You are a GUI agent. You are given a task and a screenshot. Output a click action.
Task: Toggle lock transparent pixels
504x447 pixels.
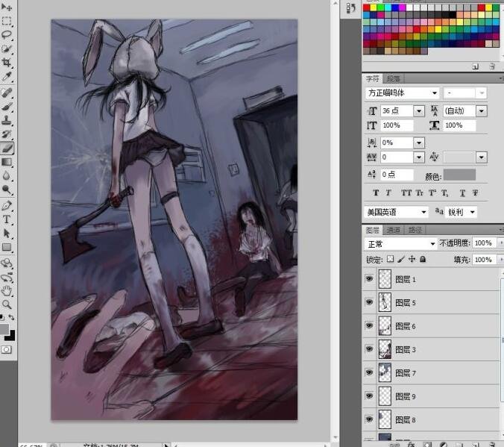(390, 259)
